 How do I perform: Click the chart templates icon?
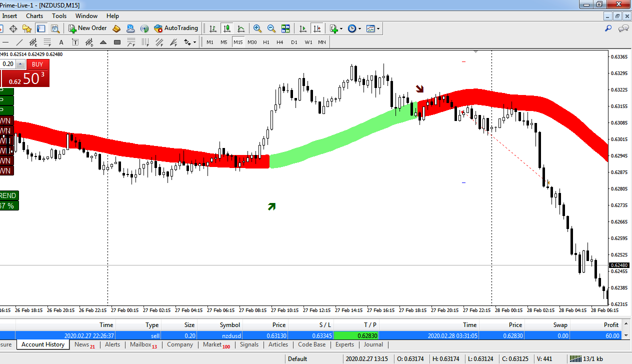point(370,28)
